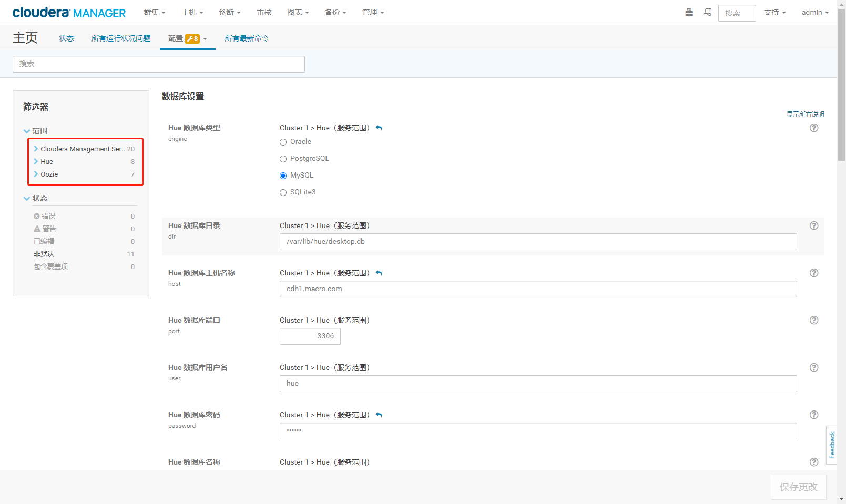The width and height of the screenshot is (846, 504).
Task: Open the parcels gift box icon
Action: [x=689, y=13]
